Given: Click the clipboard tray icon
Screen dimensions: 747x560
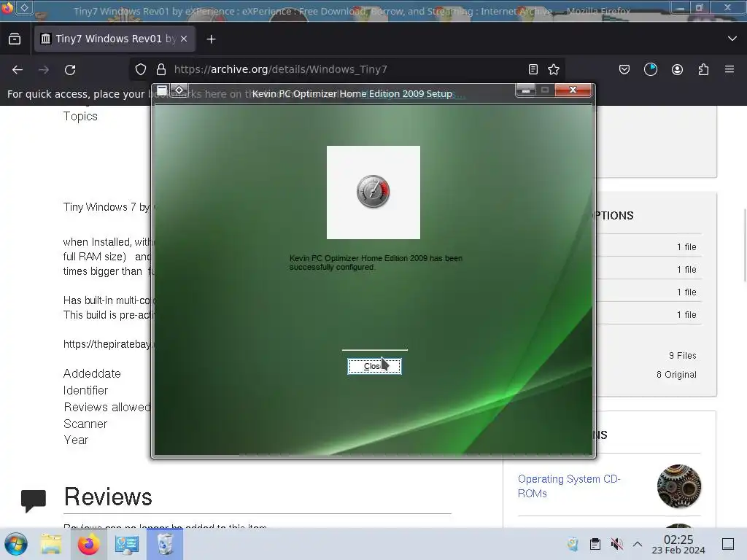Looking at the screenshot, I should (595, 544).
